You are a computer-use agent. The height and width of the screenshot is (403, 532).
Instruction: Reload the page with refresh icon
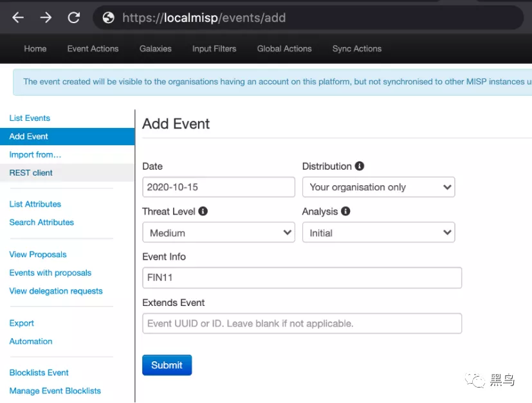coord(74,18)
